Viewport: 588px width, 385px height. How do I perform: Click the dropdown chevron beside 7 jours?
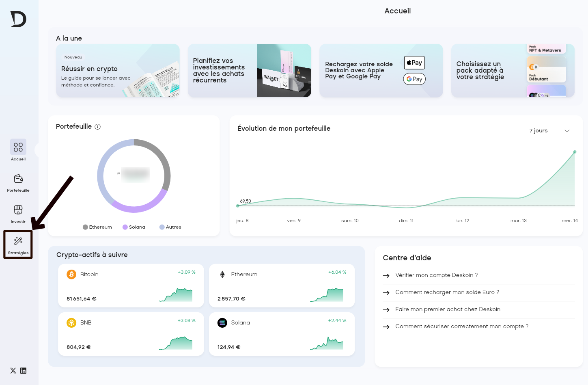567,131
